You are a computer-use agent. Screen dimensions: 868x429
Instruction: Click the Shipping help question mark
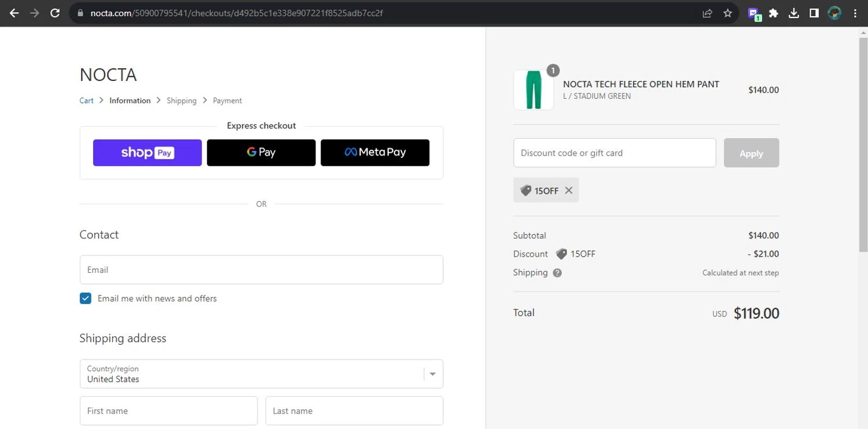click(557, 273)
